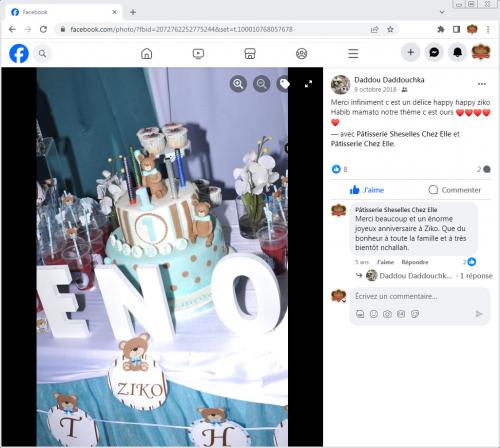This screenshot has height=448, width=500.
Task: Click the browser forward arrow
Action: (28, 29)
